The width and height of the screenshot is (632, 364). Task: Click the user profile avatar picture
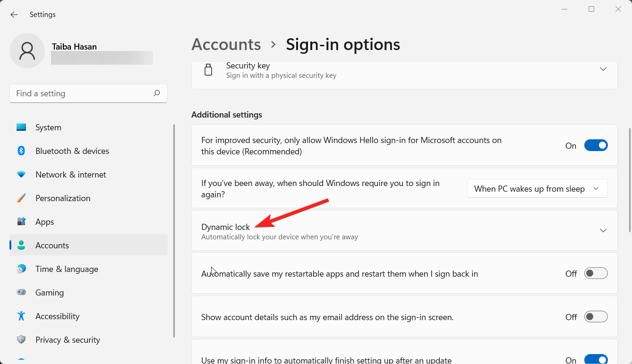tap(27, 51)
